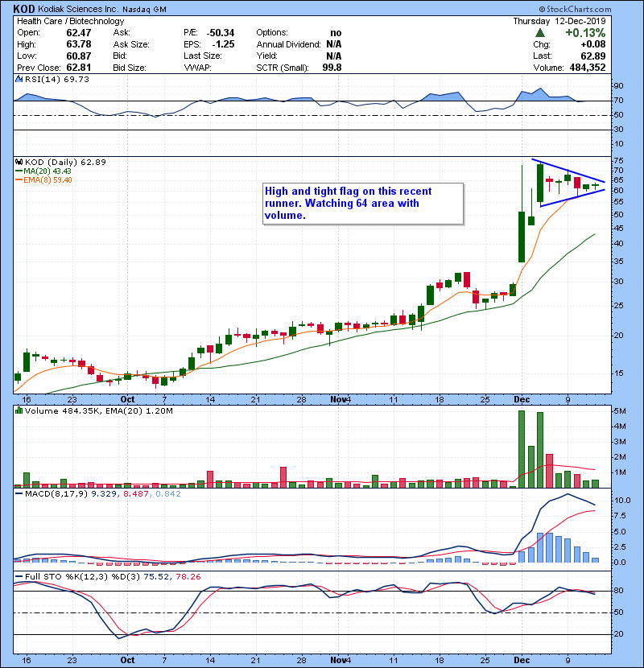Viewport: 644px width, 668px height.
Task: Click the Low value '60.87'
Action: tap(78, 56)
